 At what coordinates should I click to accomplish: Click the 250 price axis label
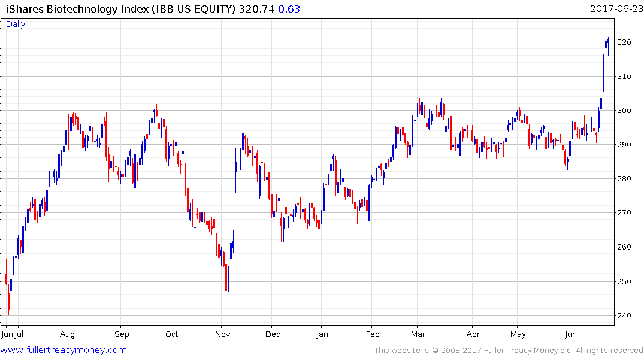click(624, 281)
